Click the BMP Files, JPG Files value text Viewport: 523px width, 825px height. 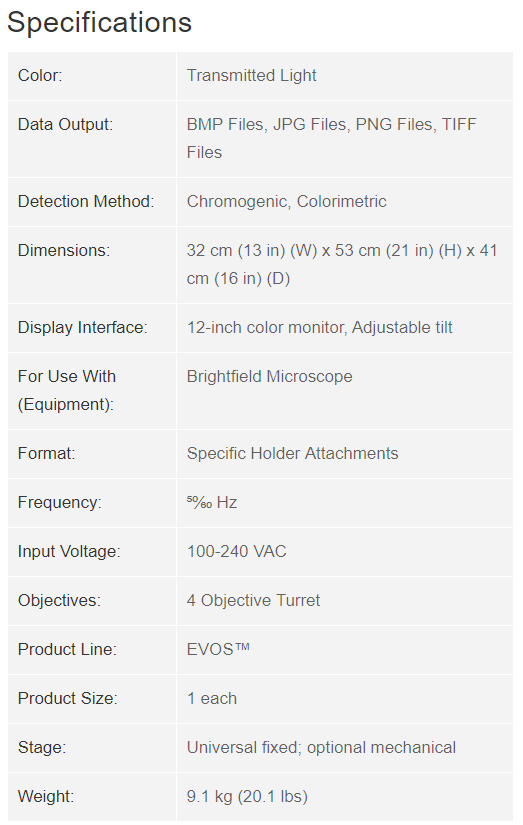click(x=331, y=138)
